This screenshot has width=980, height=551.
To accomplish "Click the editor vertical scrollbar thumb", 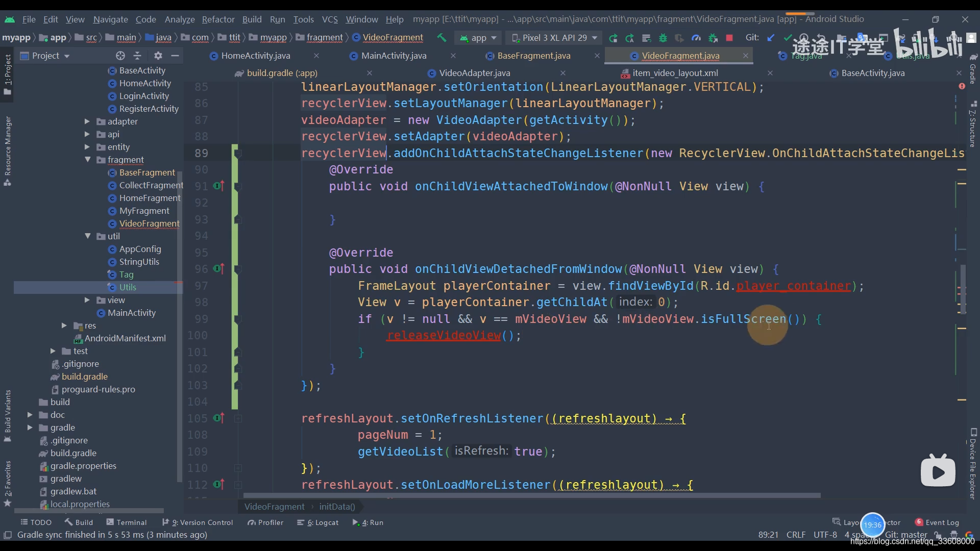I will [x=963, y=289].
